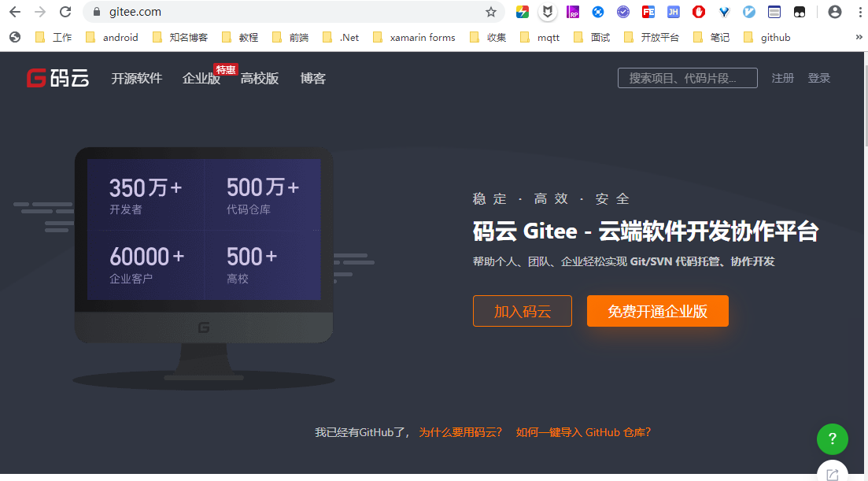Open the 为什么要用码云? link
Viewport: 868px width, 481px height.
pyautogui.click(x=460, y=432)
